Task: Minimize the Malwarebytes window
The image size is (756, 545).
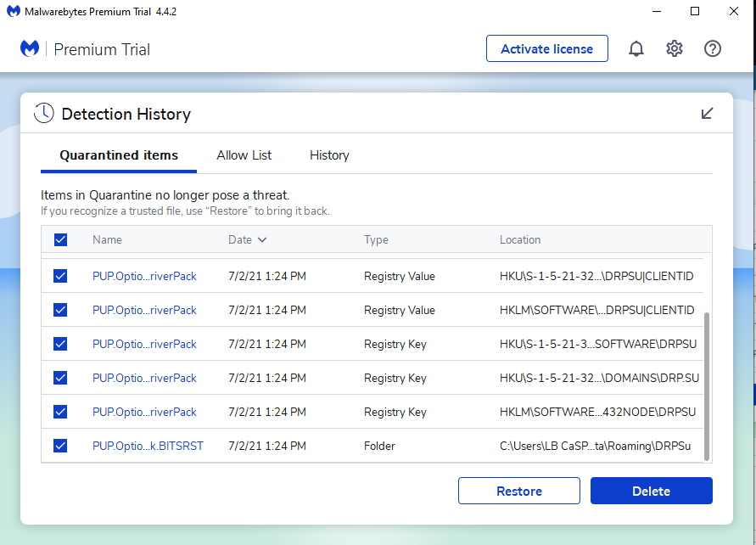Action: click(x=657, y=11)
